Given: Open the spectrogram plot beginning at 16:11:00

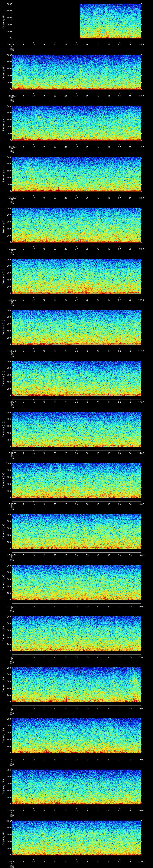Looking at the screenshot, I should [77, 378].
